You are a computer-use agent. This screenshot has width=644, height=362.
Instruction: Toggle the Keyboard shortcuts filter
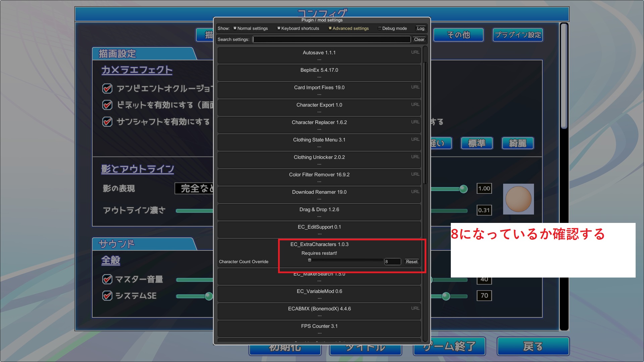coord(279,28)
